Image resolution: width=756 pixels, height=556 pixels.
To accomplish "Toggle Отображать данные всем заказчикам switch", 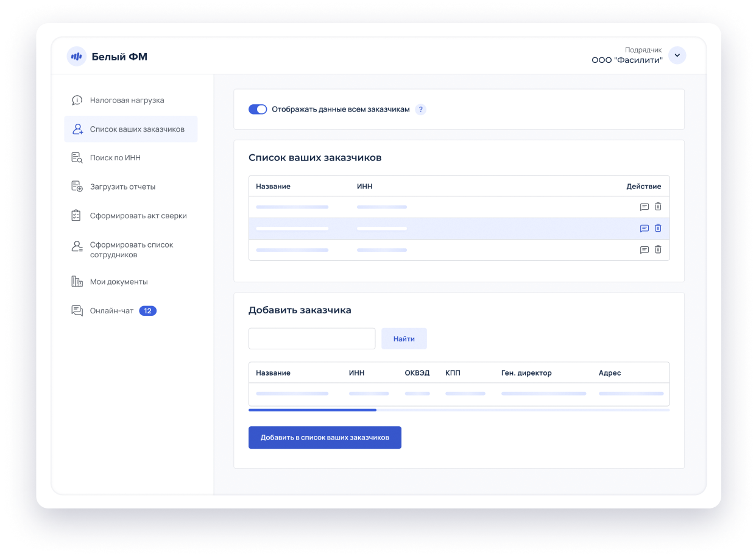I will pyautogui.click(x=258, y=110).
